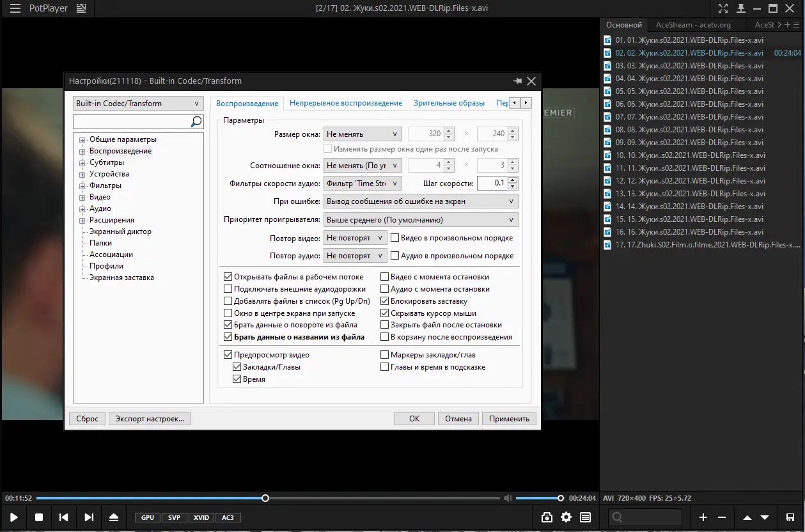Viewport: 805px width, 532px height.
Task: Open the 'Повтор видео' dropdown
Action: tap(355, 238)
